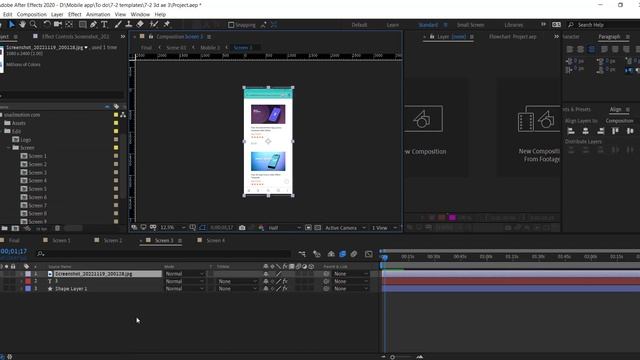Select the Rotation tool
The height and width of the screenshot is (360, 640).
coord(47,24)
